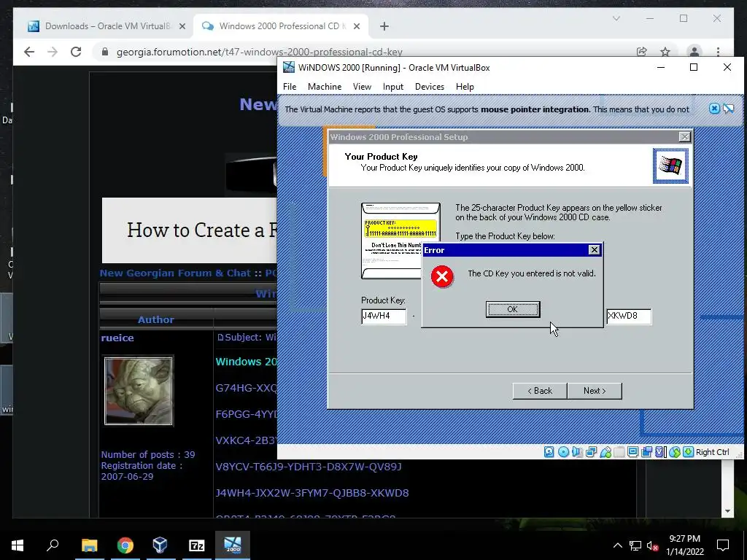The image size is (747, 560).
Task: Click the Back button in Windows 2000 Setup
Action: pyautogui.click(x=540, y=391)
